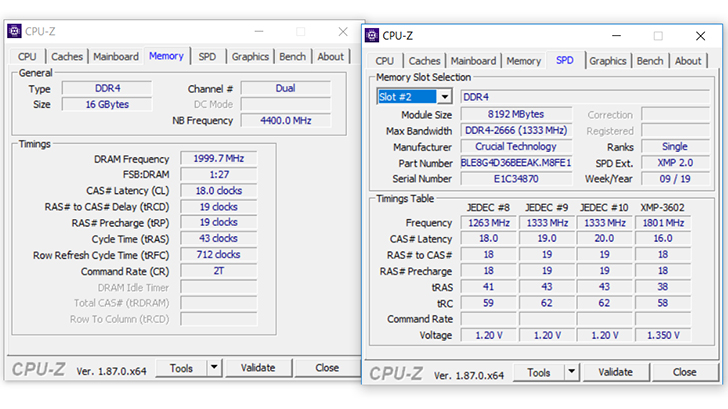The height and width of the screenshot is (409, 728).
Task: Open Bench tab in right window
Action: click(x=650, y=61)
